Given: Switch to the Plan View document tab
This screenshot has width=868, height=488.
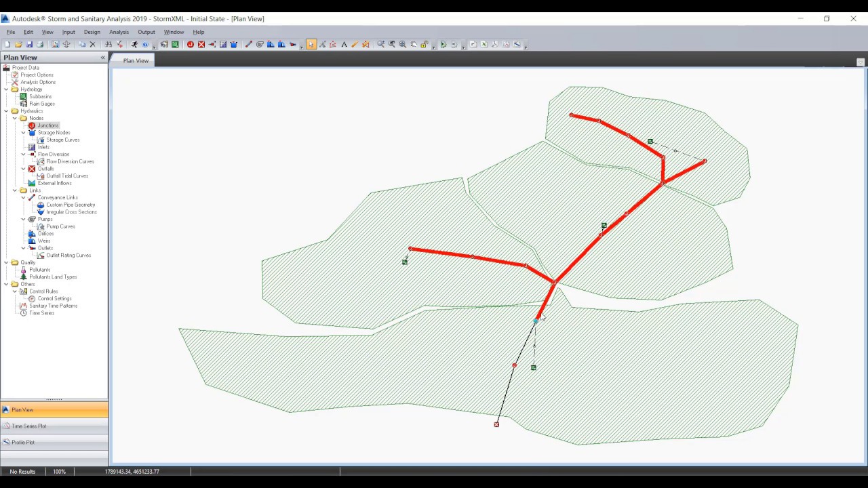Looking at the screenshot, I should [x=136, y=60].
